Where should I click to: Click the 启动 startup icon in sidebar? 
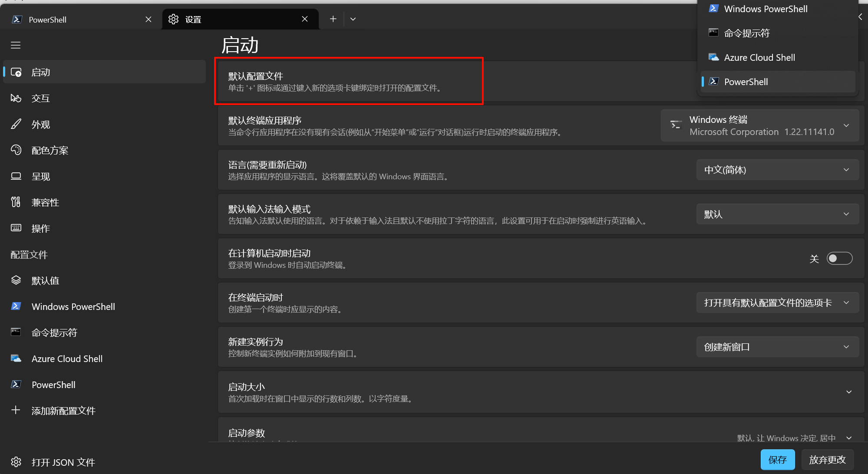(x=16, y=72)
